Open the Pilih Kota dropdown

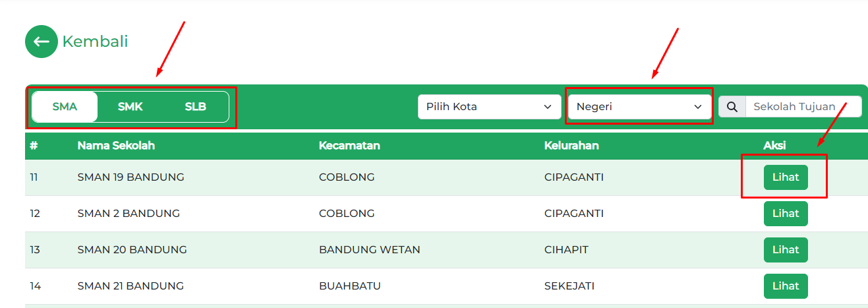click(x=489, y=107)
